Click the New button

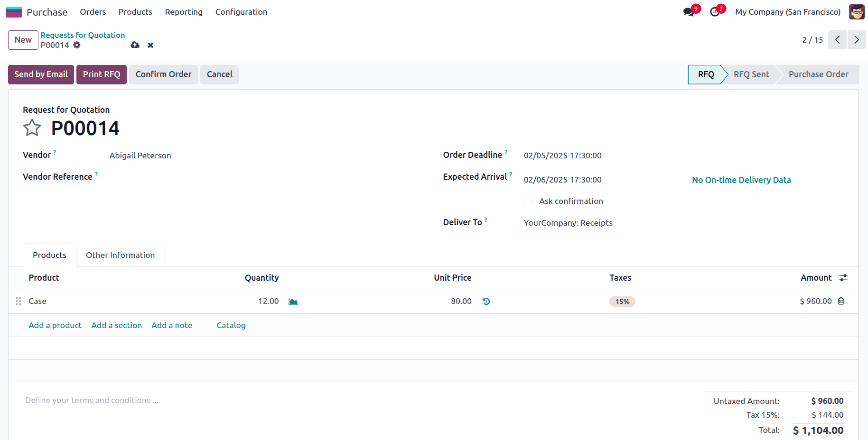coord(23,40)
